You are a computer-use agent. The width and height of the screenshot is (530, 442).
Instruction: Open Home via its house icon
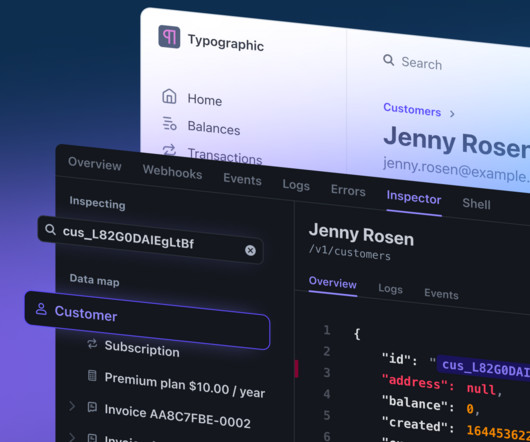[169, 96]
